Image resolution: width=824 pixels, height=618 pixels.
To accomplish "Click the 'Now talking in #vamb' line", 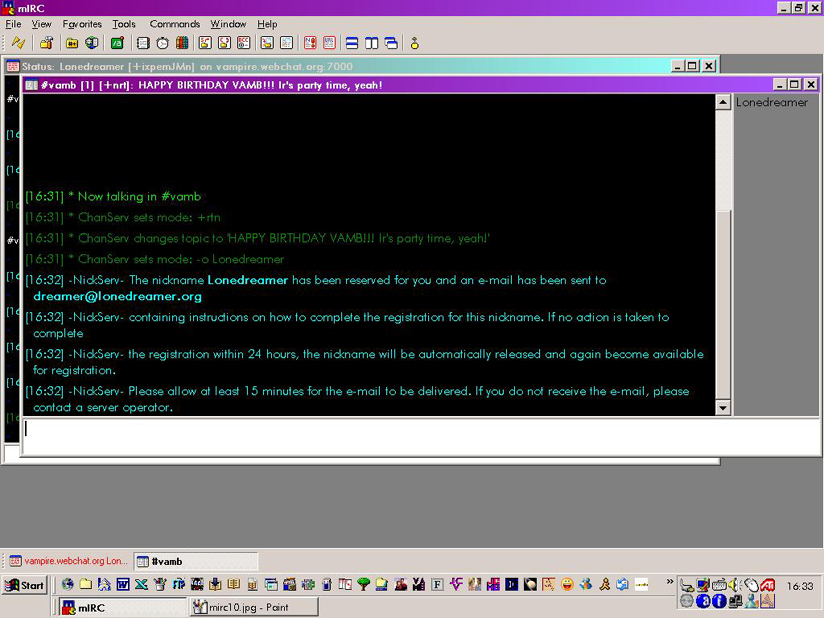I will [113, 197].
